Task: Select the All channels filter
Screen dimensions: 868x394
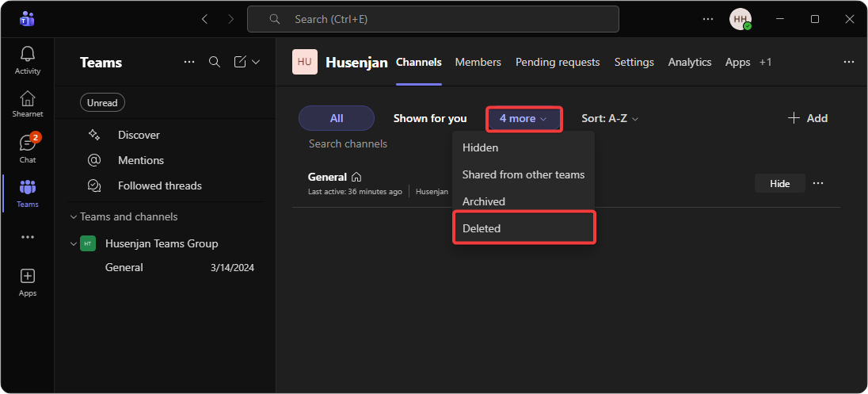Action: (336, 118)
